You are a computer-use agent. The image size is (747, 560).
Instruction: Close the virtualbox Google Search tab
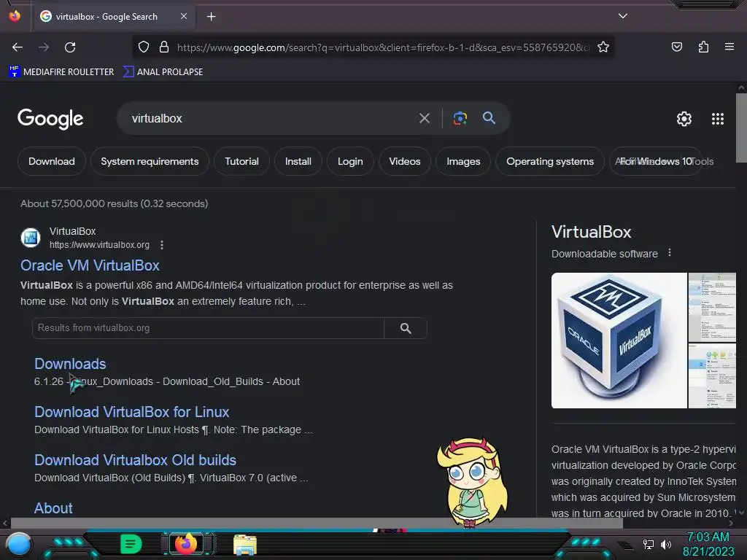[x=183, y=16]
